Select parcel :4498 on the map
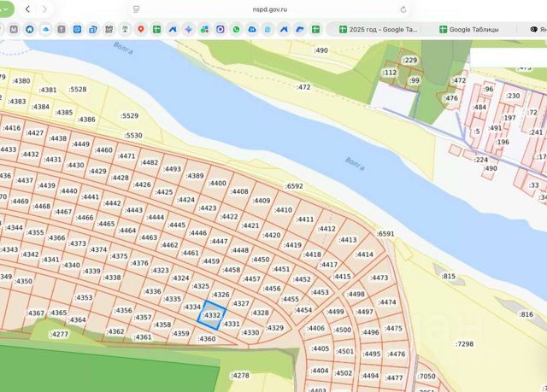 pyautogui.click(x=356, y=294)
